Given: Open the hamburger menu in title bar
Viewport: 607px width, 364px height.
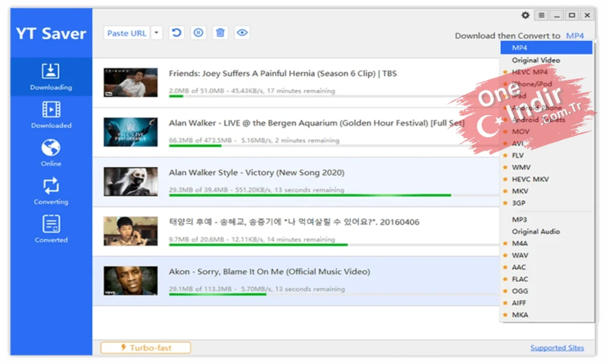Looking at the screenshot, I should click(x=541, y=15).
